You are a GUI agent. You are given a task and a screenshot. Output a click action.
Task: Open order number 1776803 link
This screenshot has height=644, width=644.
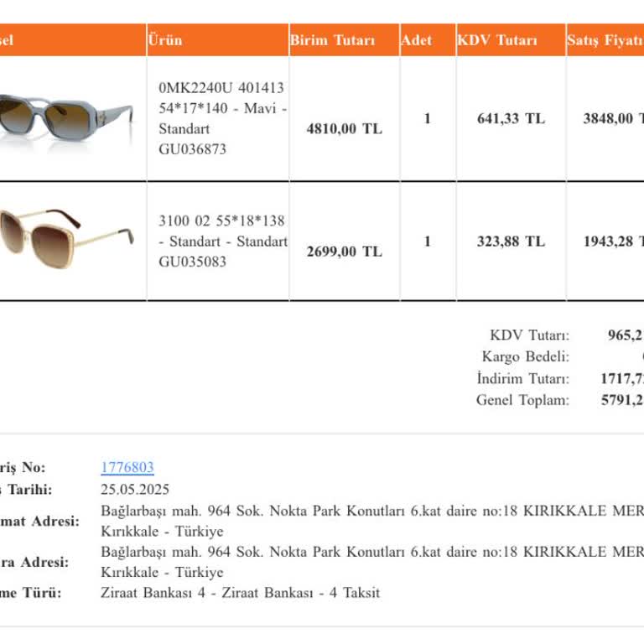pyautogui.click(x=127, y=468)
